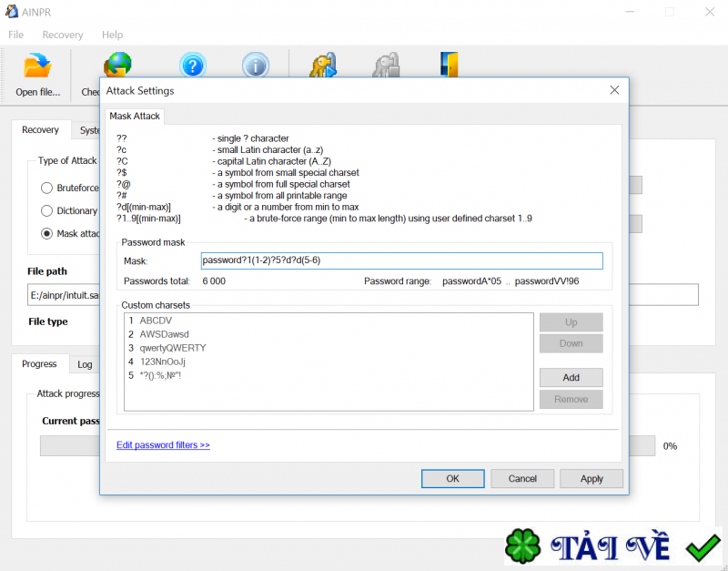Open the Log tab

coord(85,364)
